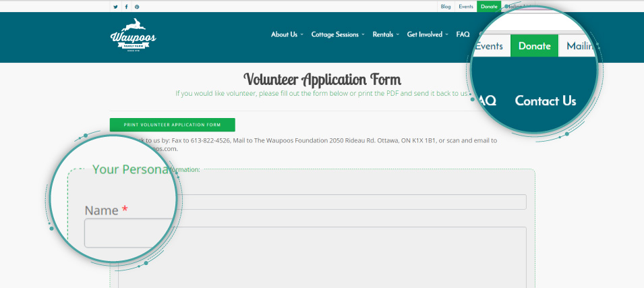This screenshot has width=644, height=288.
Task: Open the small Events link in top bar
Action: 465,7
